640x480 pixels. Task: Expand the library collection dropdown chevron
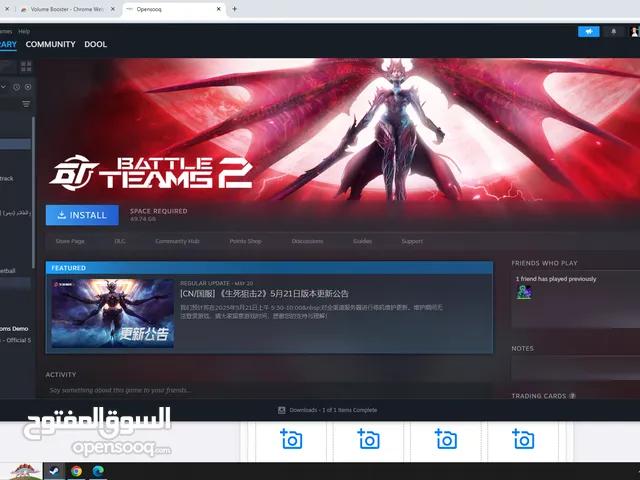3,87
